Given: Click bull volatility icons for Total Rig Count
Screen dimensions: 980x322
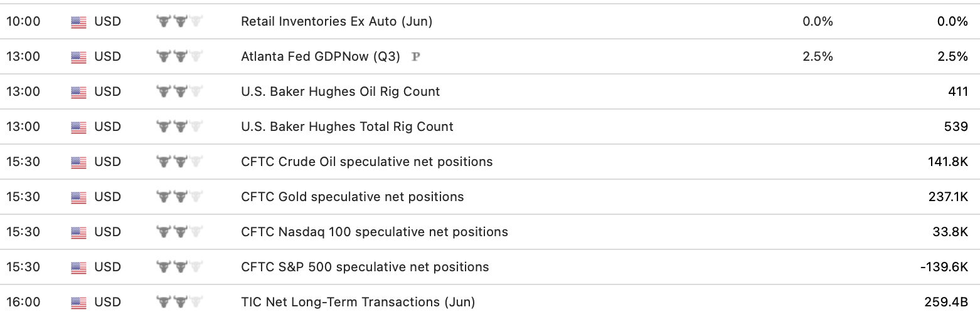Looking at the screenshot, I should (x=180, y=127).
